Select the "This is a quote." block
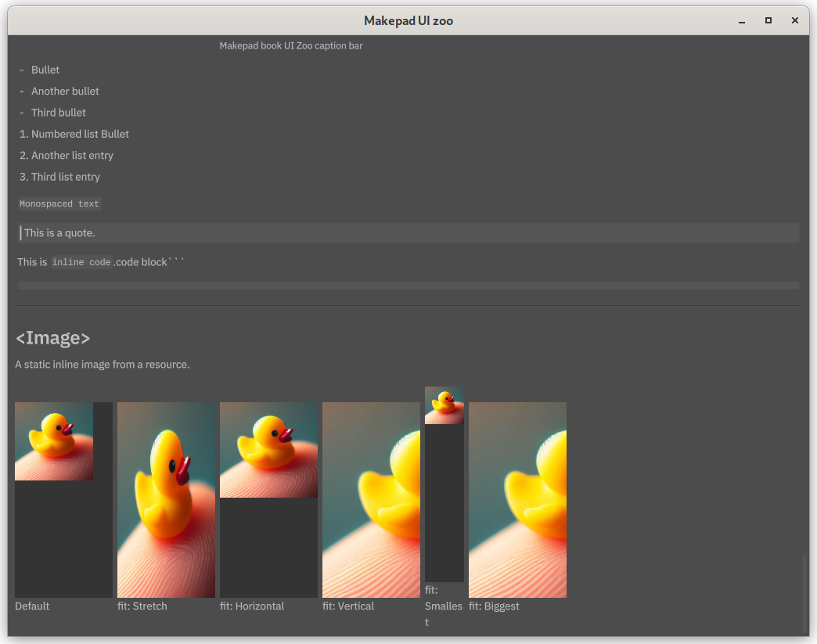The width and height of the screenshot is (817, 644). click(x=59, y=232)
